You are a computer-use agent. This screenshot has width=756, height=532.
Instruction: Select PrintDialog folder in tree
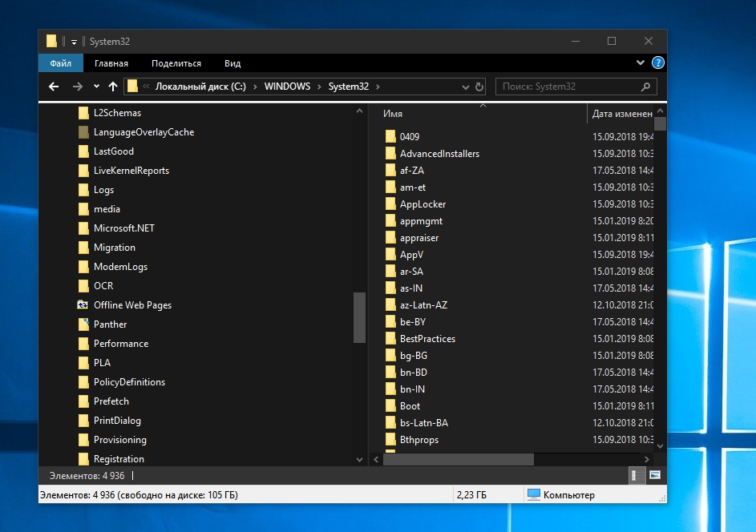[x=117, y=421]
